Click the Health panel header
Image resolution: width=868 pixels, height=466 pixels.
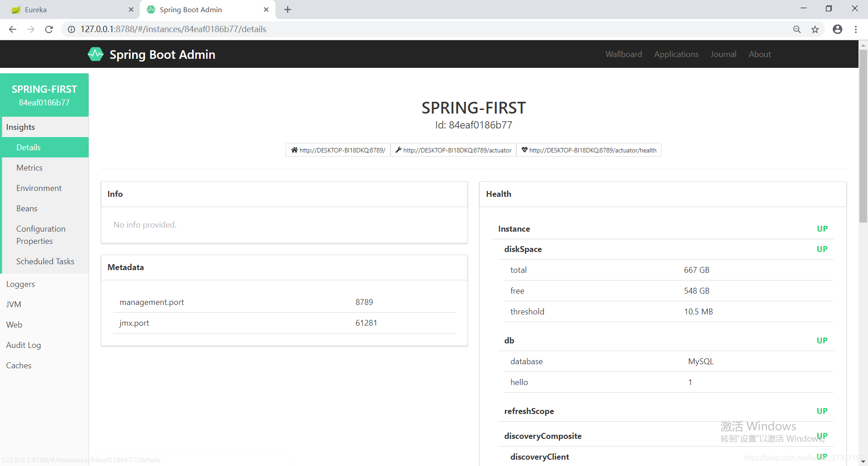663,194
